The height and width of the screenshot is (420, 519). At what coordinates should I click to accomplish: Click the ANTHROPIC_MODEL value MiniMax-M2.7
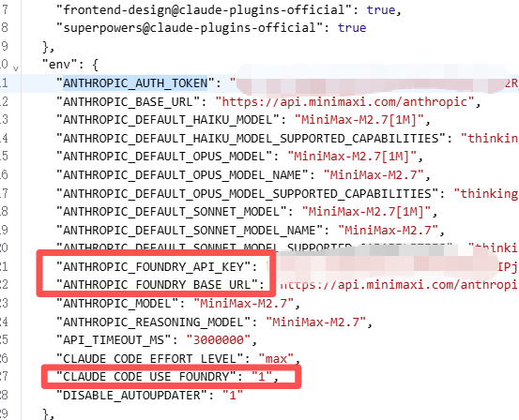coord(244,303)
